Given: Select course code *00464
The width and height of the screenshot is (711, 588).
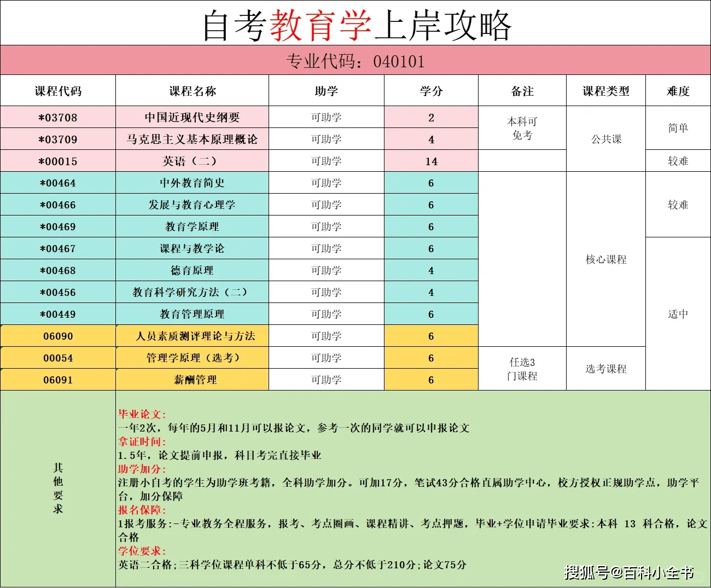Looking at the screenshot, I should [x=58, y=183].
